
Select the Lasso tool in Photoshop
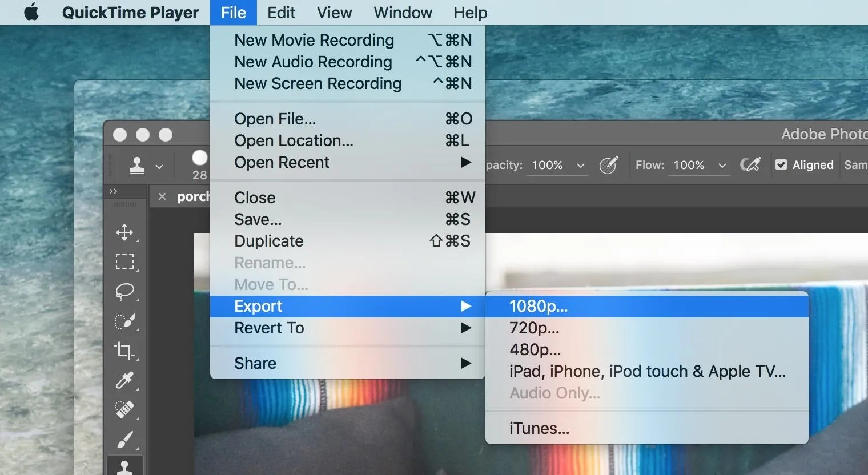click(x=124, y=291)
